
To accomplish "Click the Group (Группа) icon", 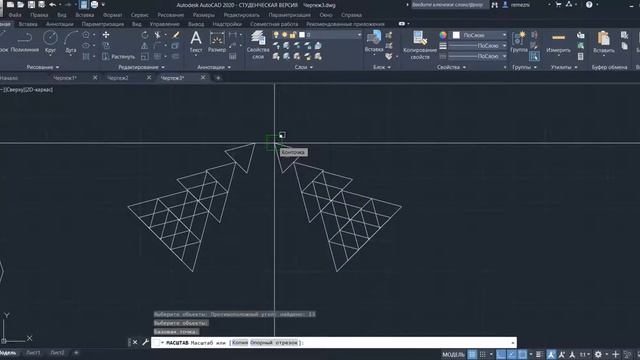I will pyautogui.click(x=519, y=42).
